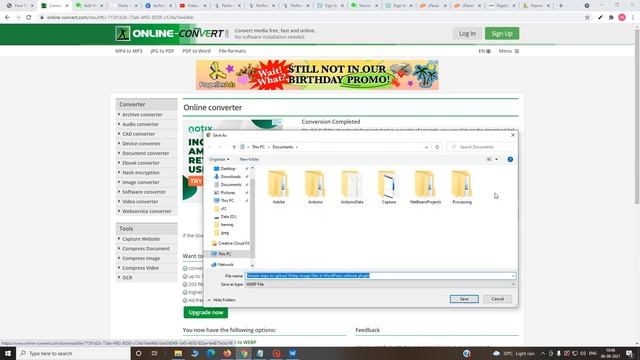
Task: Open File formats menu link
Action: pos(232,51)
